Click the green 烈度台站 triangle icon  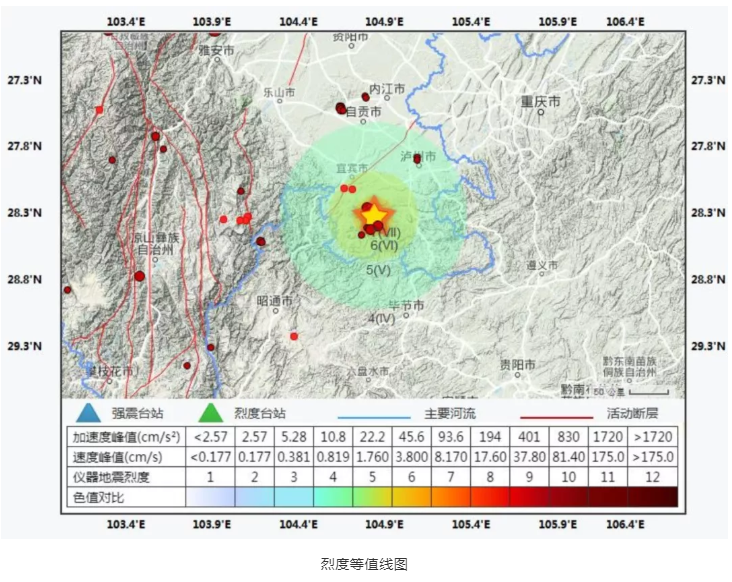(210, 412)
